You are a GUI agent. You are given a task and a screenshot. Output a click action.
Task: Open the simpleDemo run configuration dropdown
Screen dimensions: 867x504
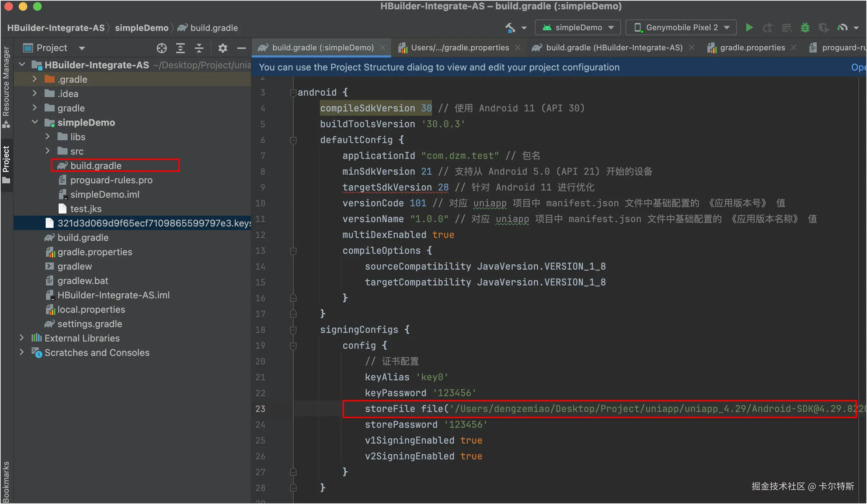pos(578,28)
